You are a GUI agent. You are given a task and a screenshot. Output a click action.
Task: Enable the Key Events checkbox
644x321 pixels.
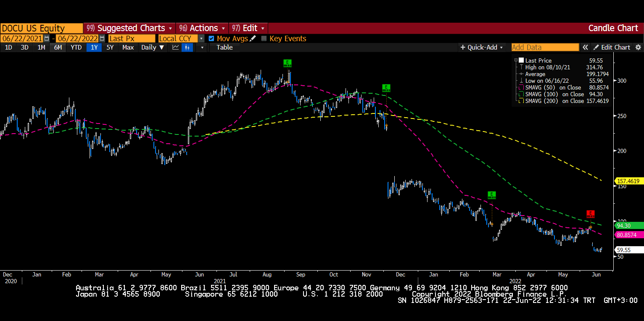click(x=264, y=38)
